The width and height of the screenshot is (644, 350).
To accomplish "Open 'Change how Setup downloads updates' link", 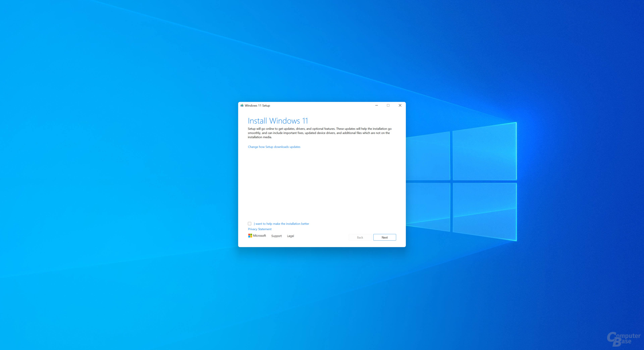I will click(x=274, y=147).
